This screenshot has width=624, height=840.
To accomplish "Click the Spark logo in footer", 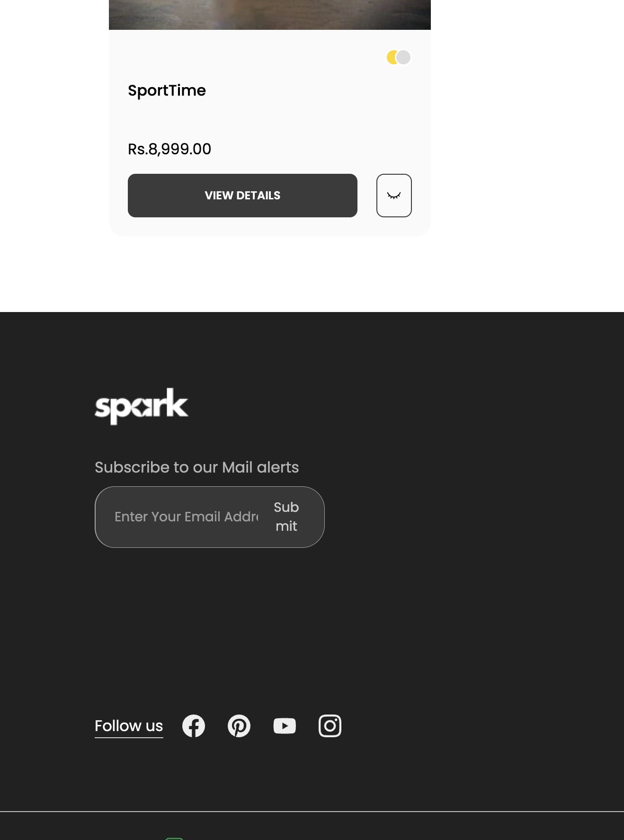I will click(x=142, y=406).
